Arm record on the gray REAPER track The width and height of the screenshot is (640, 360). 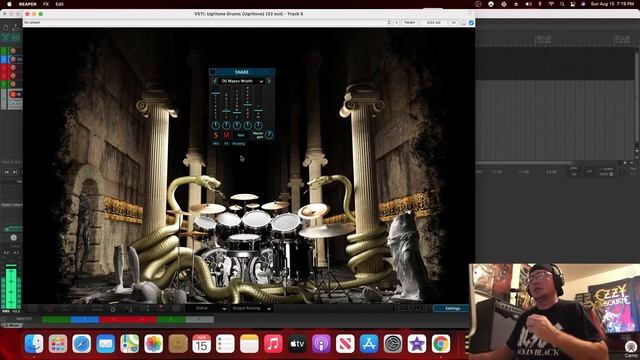13,94
